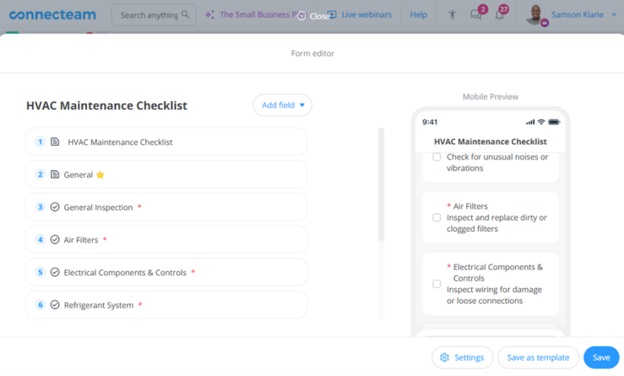This screenshot has height=376, width=624.
Task: Open form Settings
Action: click(462, 358)
